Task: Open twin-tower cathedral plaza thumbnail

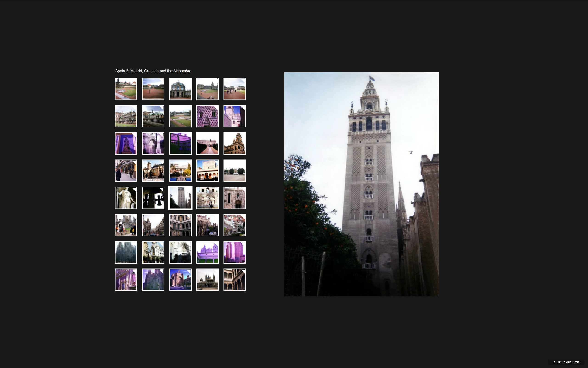Action: coord(207,280)
